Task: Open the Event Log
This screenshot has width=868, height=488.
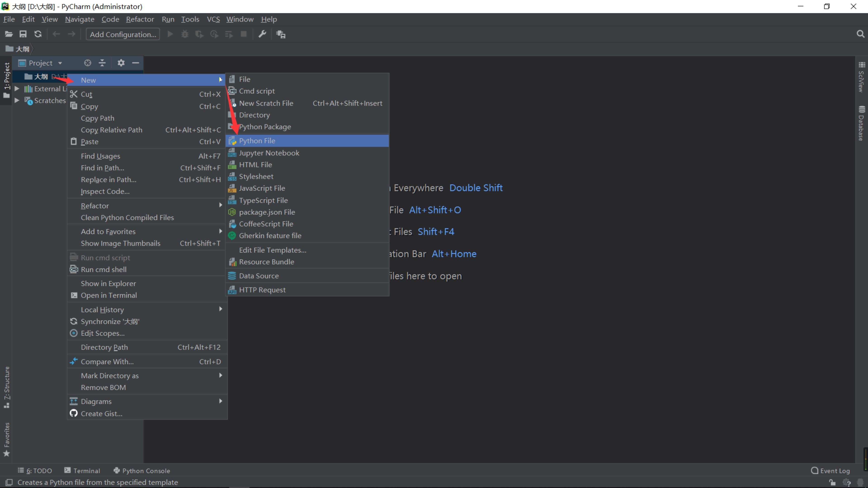Action: (830, 470)
